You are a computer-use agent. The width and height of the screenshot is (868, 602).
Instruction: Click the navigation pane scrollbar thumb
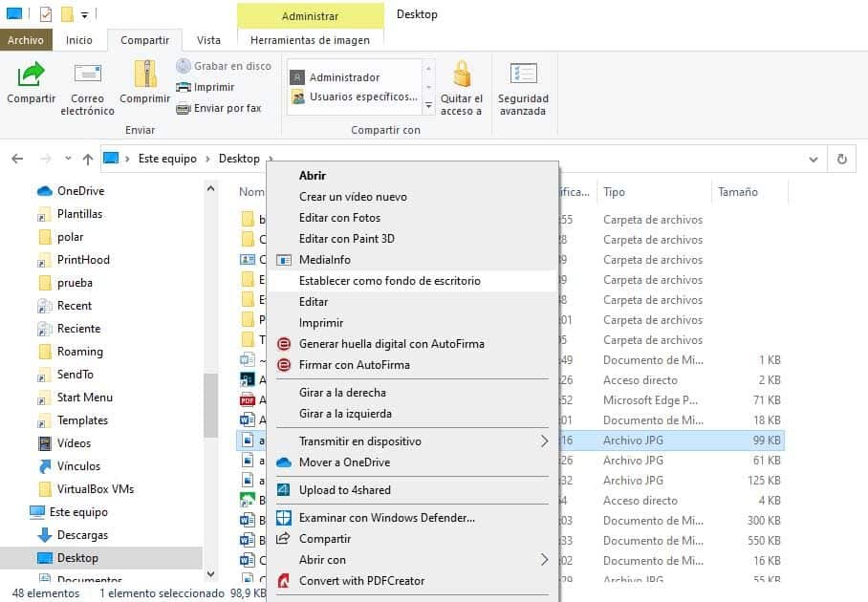[210, 405]
